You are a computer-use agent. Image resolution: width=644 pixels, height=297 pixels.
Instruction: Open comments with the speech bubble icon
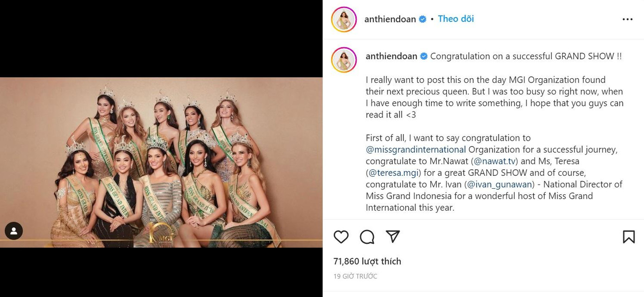tap(367, 237)
